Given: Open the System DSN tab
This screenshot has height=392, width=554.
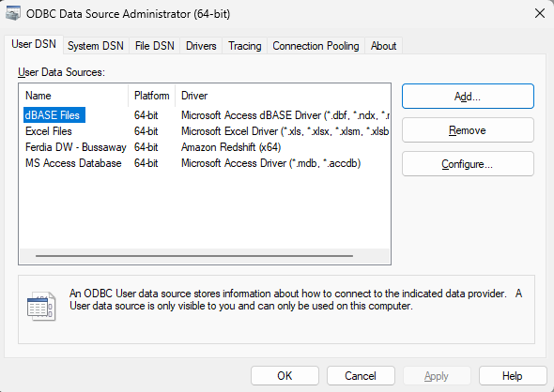Looking at the screenshot, I should coord(96,46).
